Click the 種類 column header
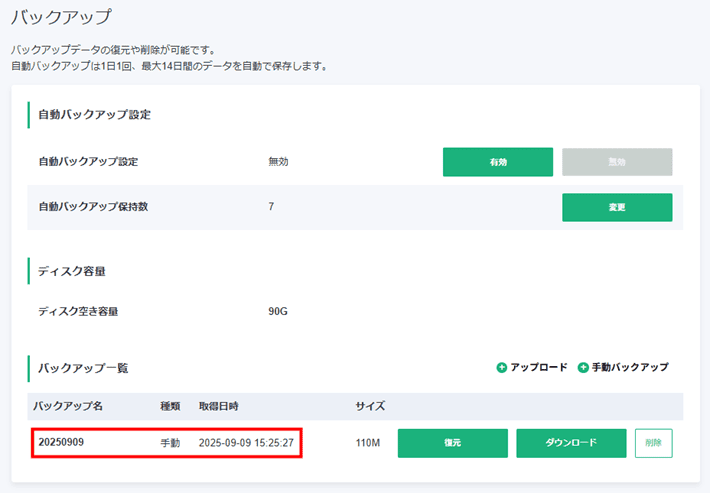 pos(170,406)
